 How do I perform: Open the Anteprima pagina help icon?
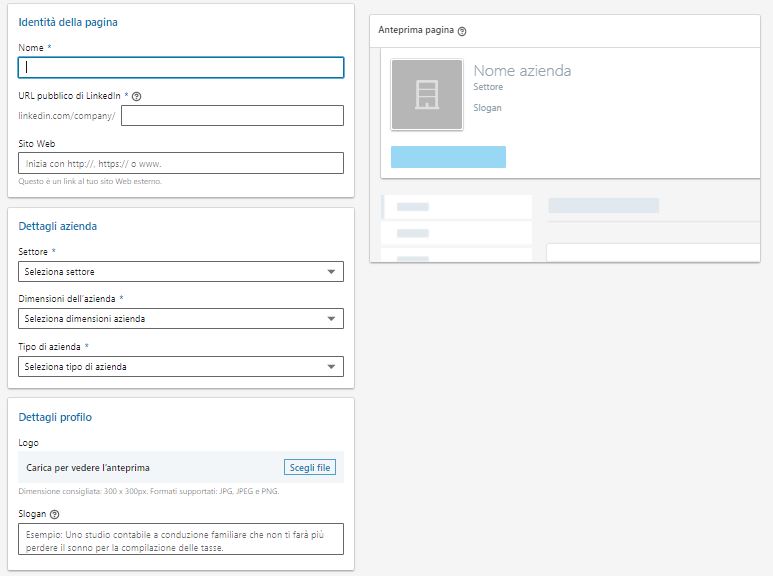462,31
